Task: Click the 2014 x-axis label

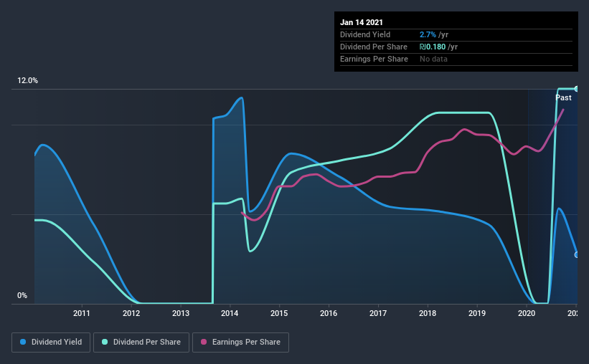Action: tap(230, 313)
